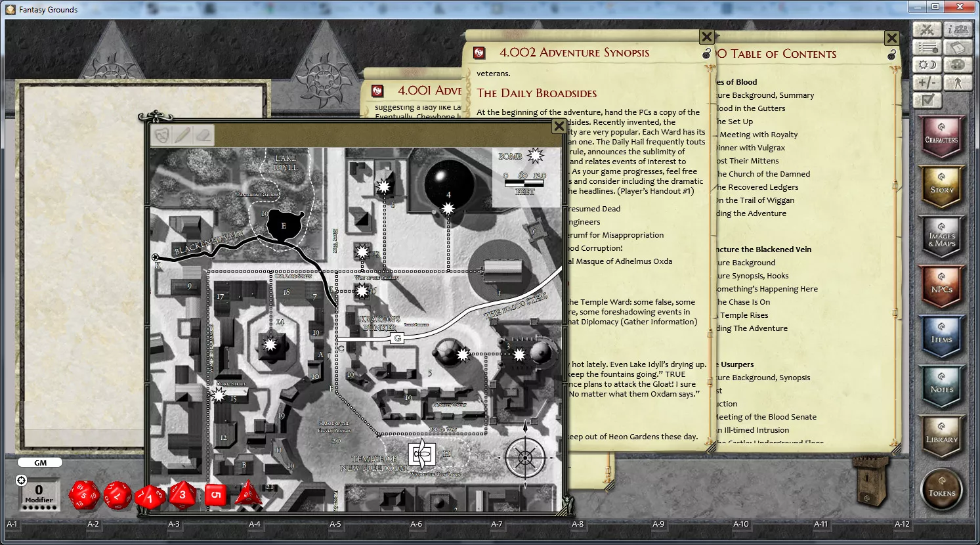Open the Items sidebar shield
The image size is (980, 545).
point(941,337)
